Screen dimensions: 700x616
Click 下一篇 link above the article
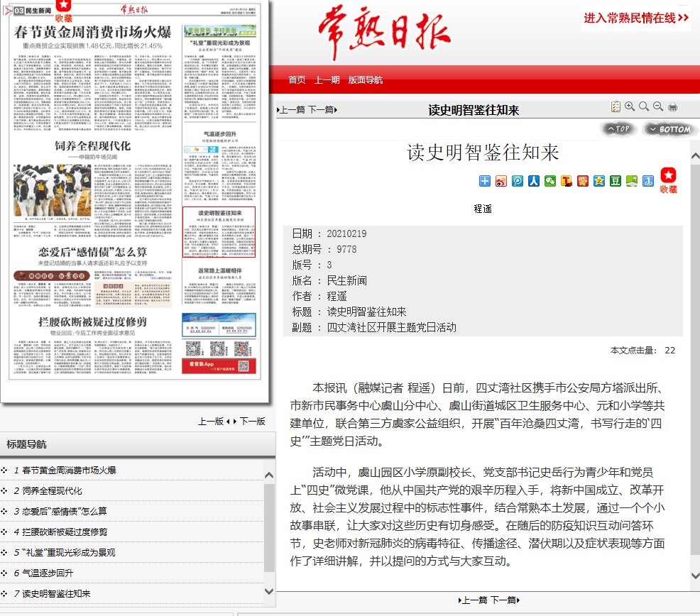coord(322,110)
